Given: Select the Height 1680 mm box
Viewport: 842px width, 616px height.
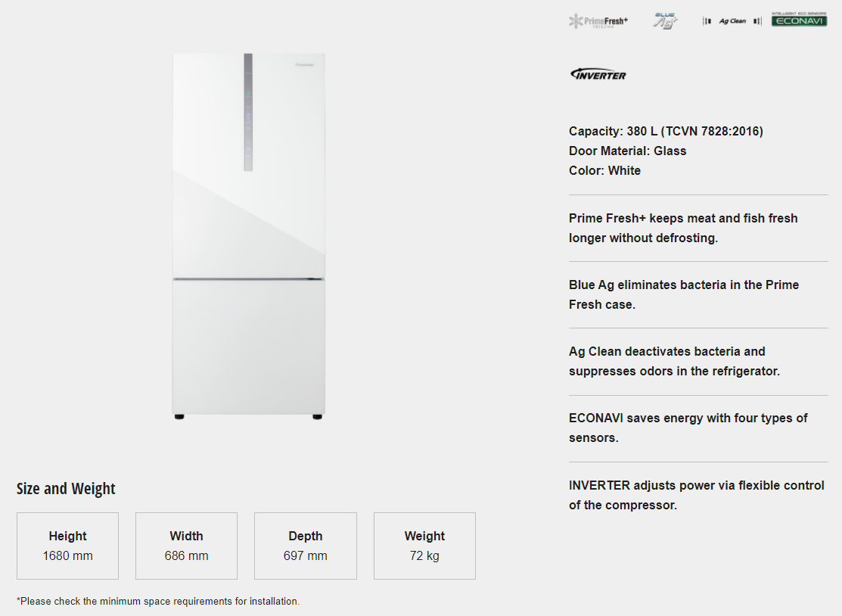Looking at the screenshot, I should pos(67,546).
